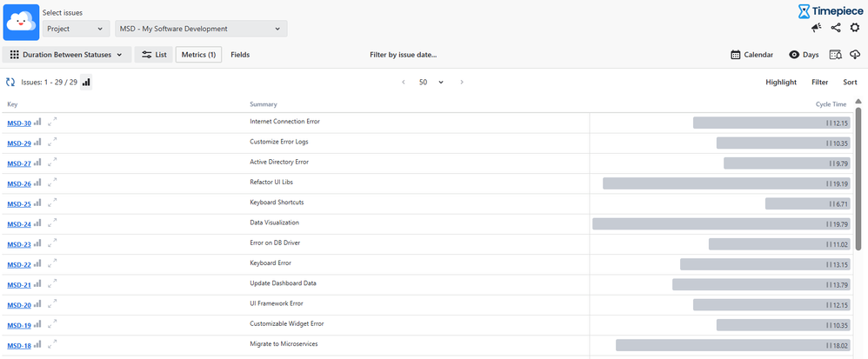
Task: Click the Cycle Time bar showing 19.79
Action: tap(721, 223)
